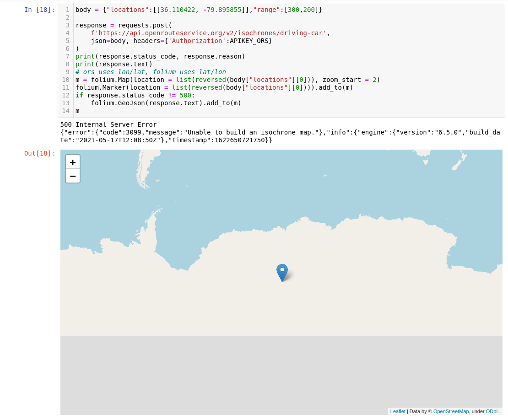Screen dimensions: 508x420
Task: Open the Leaflet attribution link
Action: [397, 411]
